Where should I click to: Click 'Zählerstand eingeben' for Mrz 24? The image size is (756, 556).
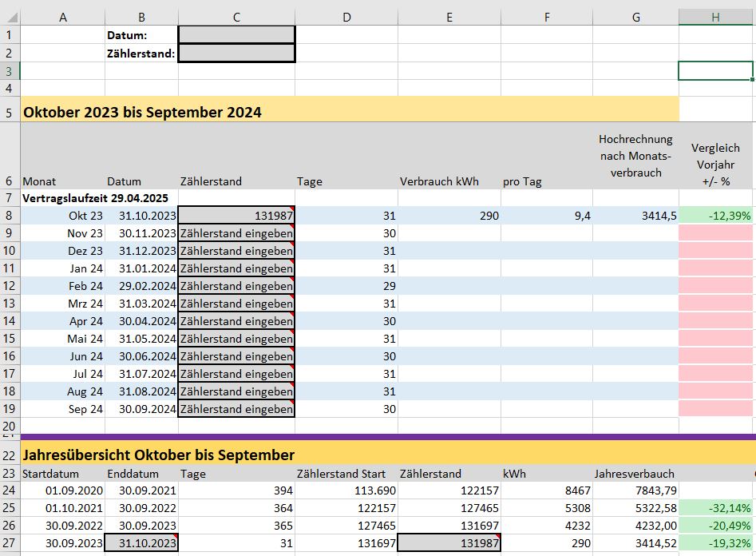(237, 304)
